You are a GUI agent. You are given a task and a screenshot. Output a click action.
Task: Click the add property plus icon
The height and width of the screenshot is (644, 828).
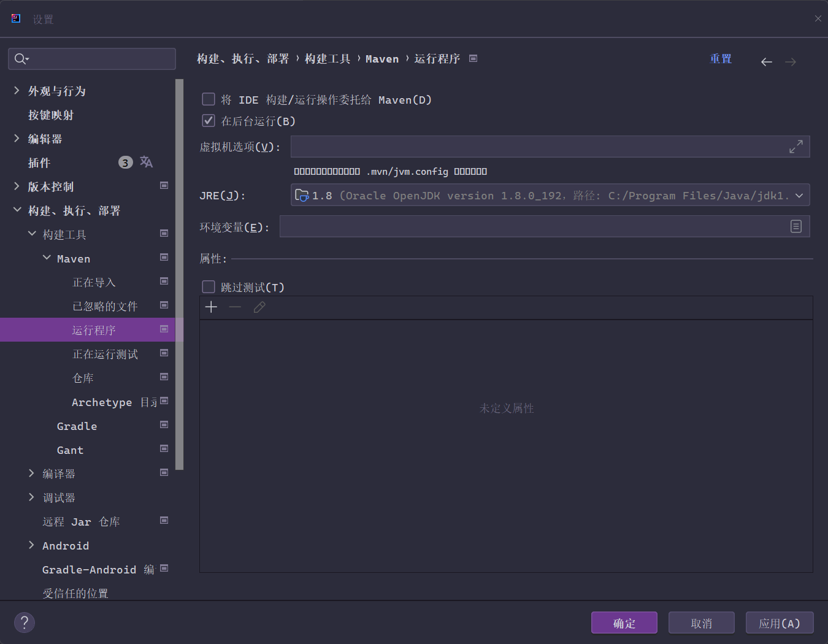point(211,307)
